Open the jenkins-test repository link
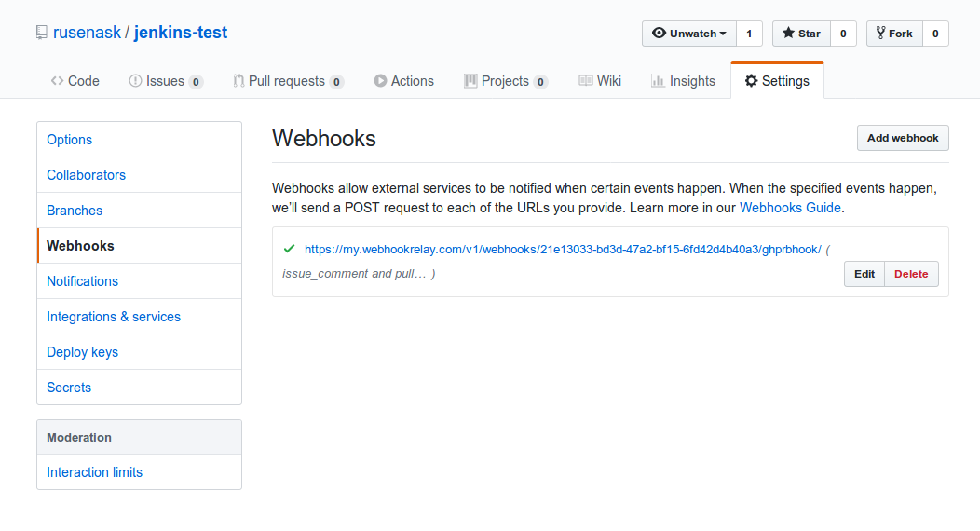This screenshot has height=531, width=980. click(181, 33)
